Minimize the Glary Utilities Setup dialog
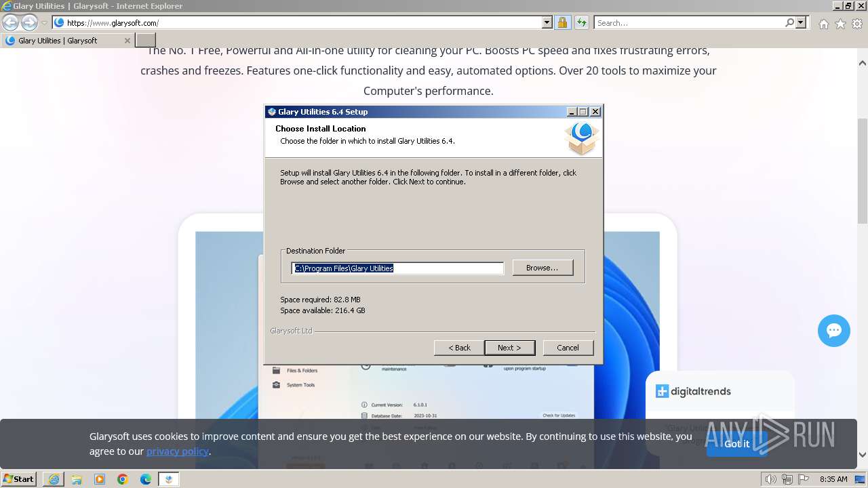Screen dimensions: 868x488 [572, 112]
